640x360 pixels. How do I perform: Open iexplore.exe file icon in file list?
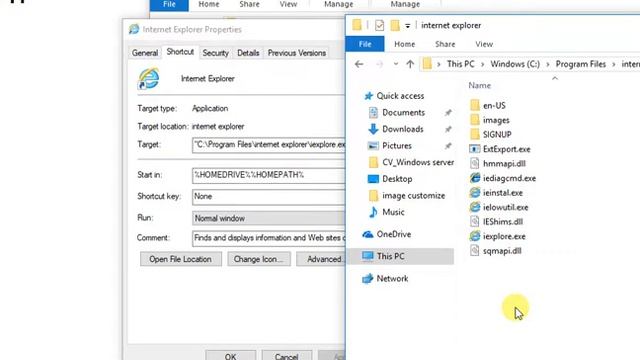[x=475, y=236]
